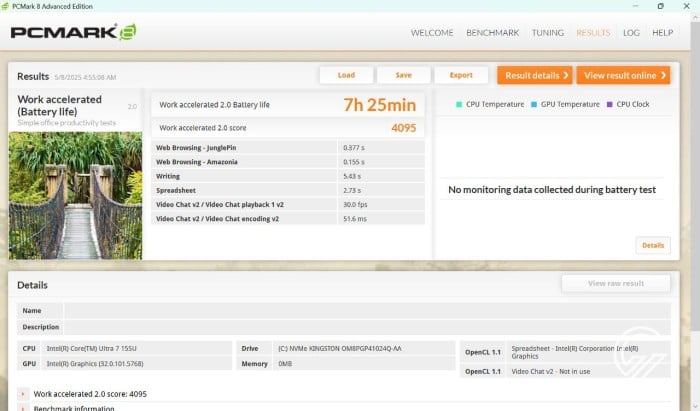Click View raw result button
700x411 pixels.
coord(616,283)
